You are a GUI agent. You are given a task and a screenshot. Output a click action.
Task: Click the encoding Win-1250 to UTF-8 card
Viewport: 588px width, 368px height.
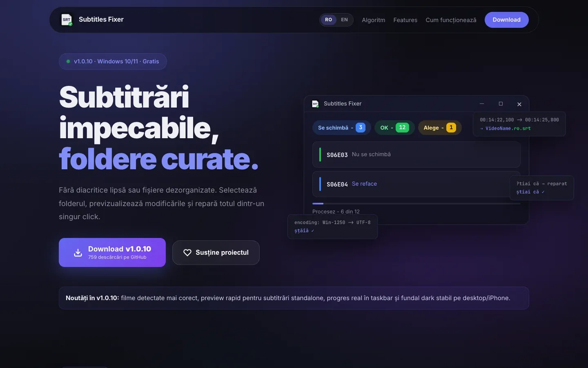[333, 227]
